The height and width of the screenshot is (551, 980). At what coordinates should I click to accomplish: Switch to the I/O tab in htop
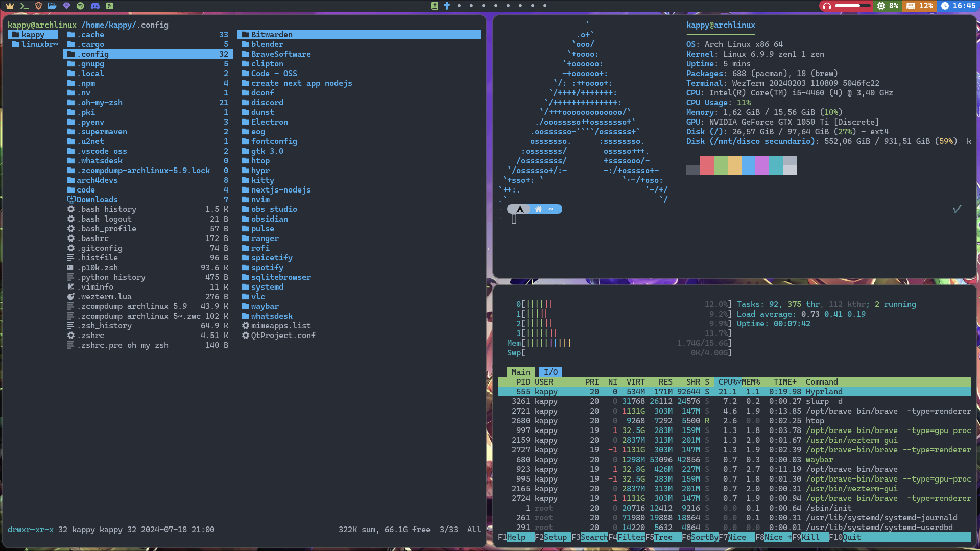coord(551,372)
